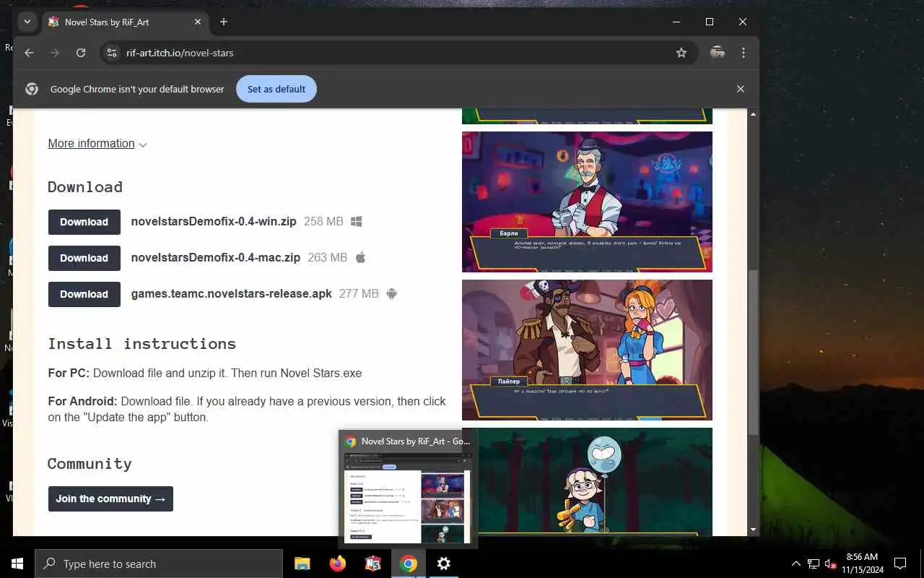The image size is (924, 578).
Task: Set Chrome as default browser
Action: coord(276,89)
